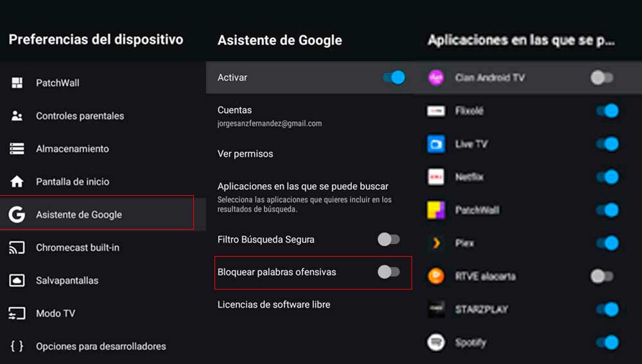Open PatchWall in device preferences
642x364 pixels.
coord(103,83)
